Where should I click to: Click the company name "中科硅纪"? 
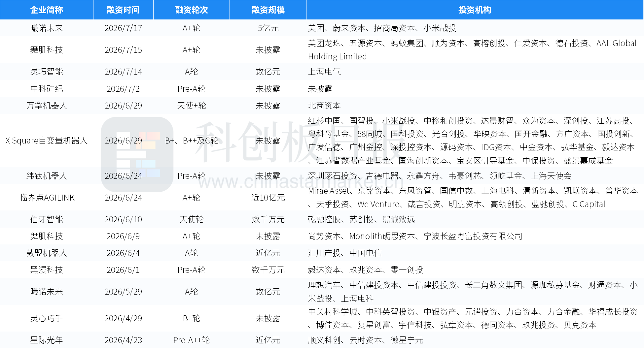pos(47,89)
